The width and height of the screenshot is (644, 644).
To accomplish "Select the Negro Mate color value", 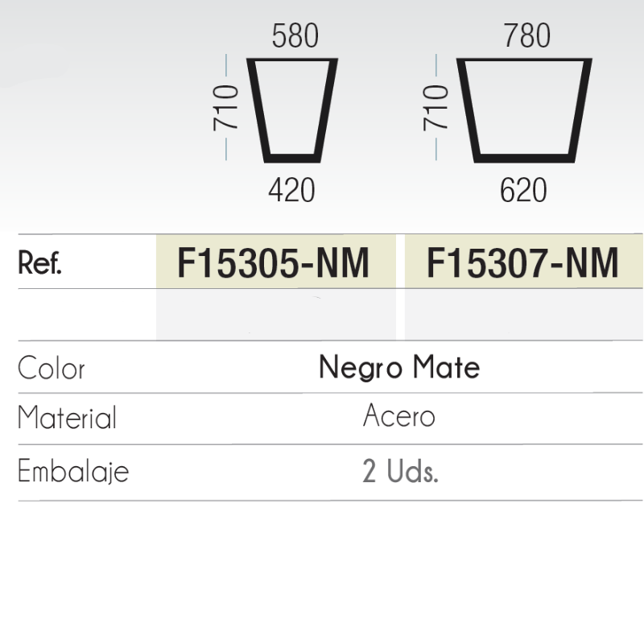I will click(399, 368).
